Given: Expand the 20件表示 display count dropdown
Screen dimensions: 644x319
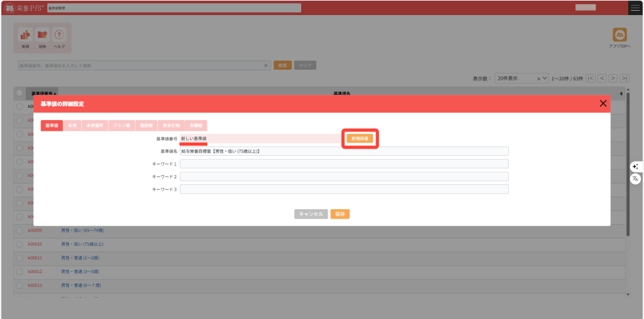Looking at the screenshot, I should pos(545,78).
